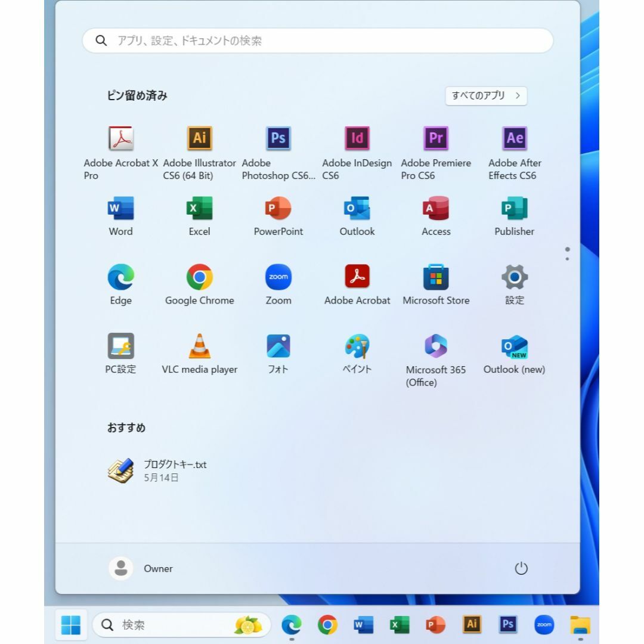
Task: Open Excel from the taskbar
Action: (400, 625)
